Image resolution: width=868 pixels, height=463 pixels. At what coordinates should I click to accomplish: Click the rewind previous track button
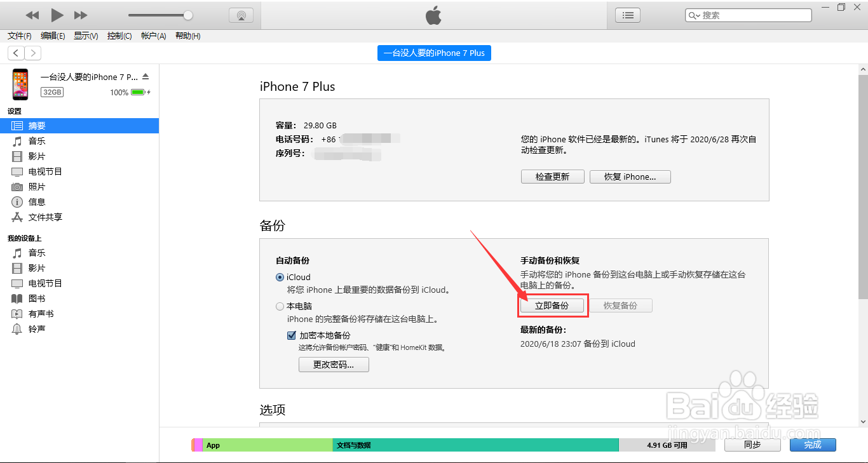click(32, 15)
